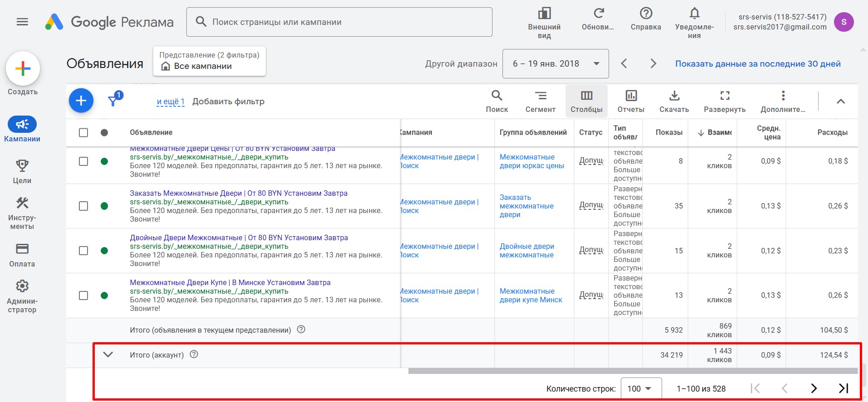Screen dimensions: 868x402
Task: Focus the Поиск страницы или кампании field
Action: tap(339, 22)
